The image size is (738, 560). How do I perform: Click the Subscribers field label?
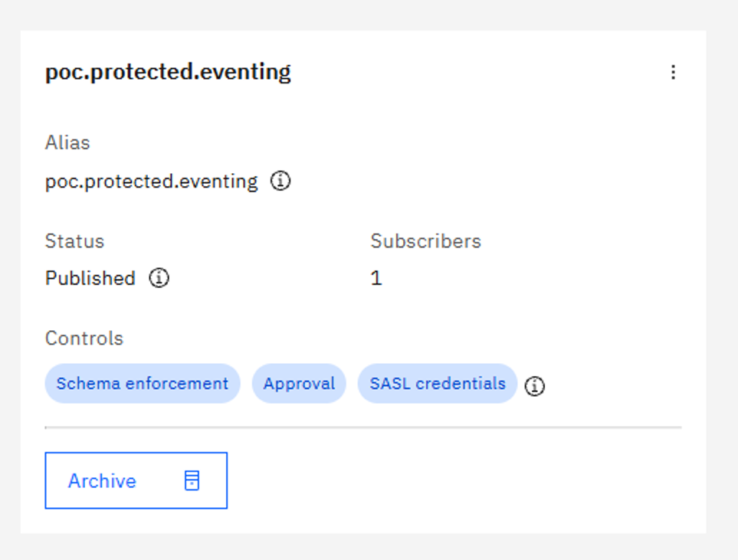(426, 241)
